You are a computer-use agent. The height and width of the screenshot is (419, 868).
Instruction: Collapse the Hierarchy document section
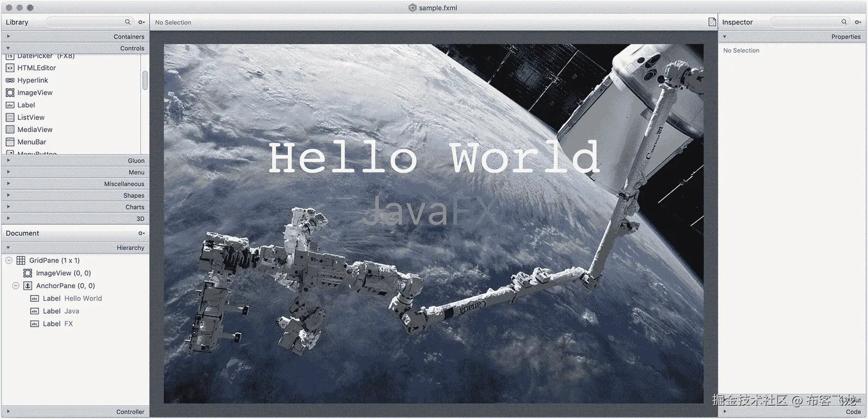8,247
